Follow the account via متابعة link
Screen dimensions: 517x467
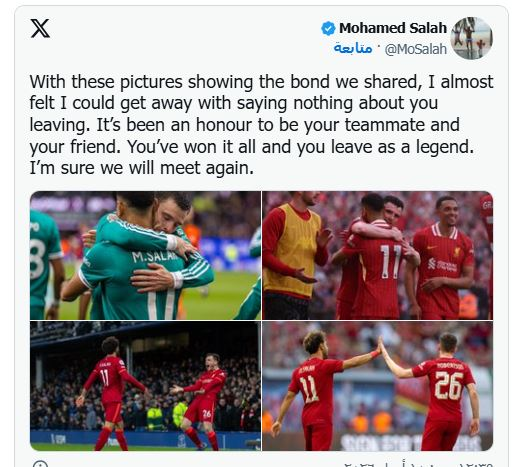[353, 49]
